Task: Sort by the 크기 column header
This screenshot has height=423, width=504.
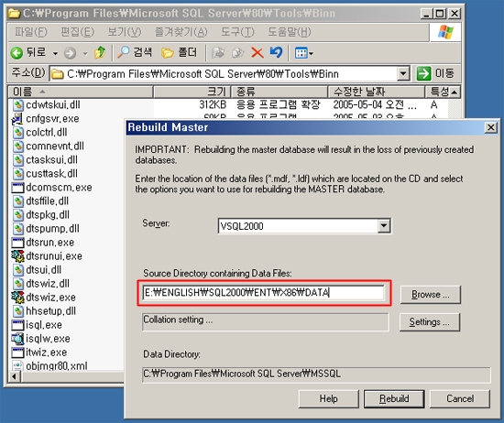Action: [192, 92]
